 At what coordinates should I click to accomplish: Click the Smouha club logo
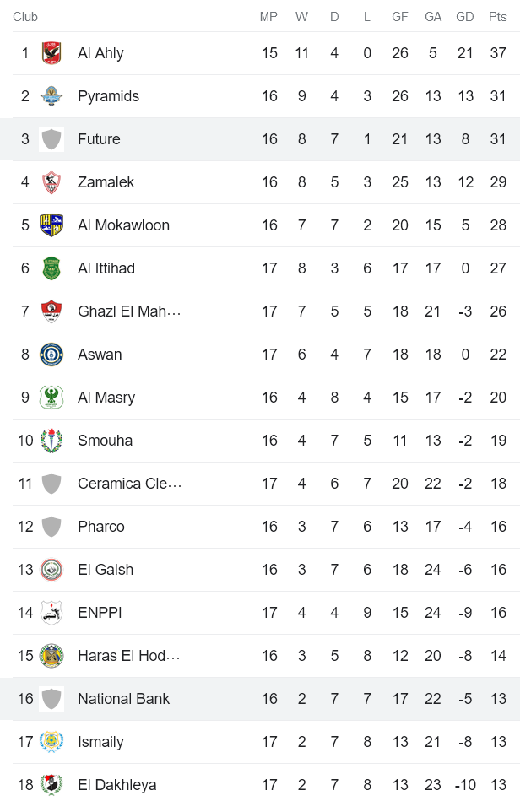[51, 441]
